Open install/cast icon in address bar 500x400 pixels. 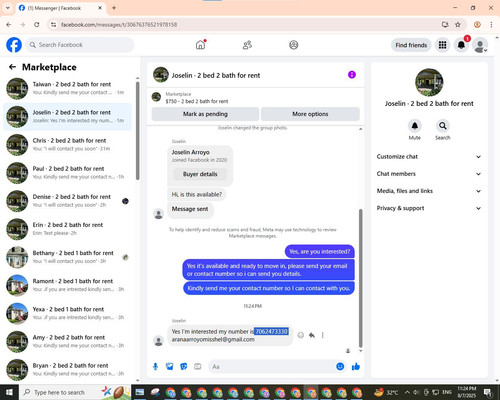[x=445, y=24]
